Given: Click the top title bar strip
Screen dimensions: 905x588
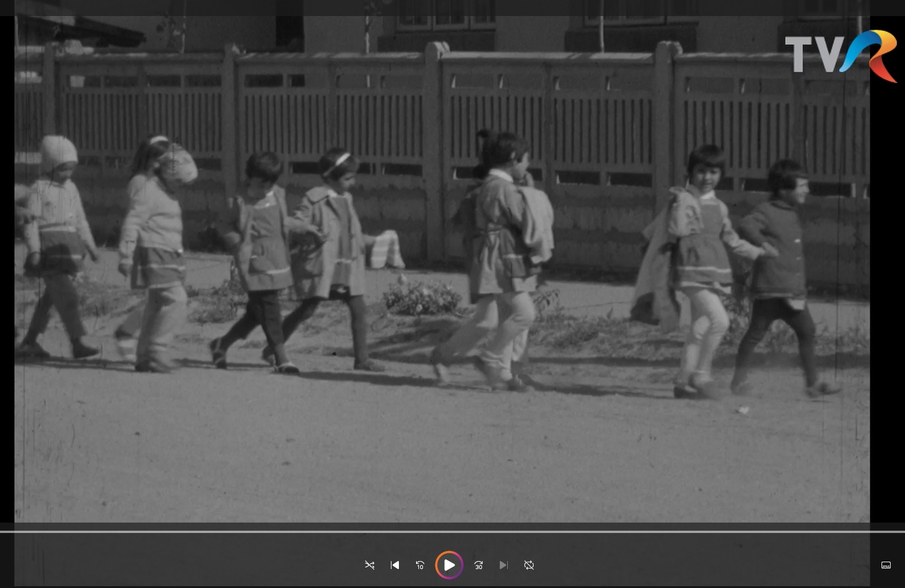Looking at the screenshot, I should click(452, 7).
